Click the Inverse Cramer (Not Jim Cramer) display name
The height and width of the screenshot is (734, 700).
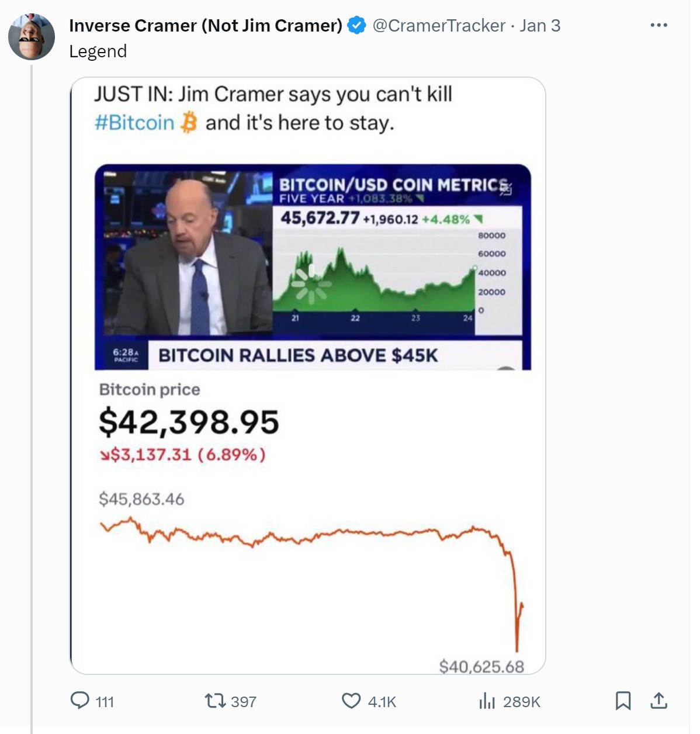click(x=206, y=26)
